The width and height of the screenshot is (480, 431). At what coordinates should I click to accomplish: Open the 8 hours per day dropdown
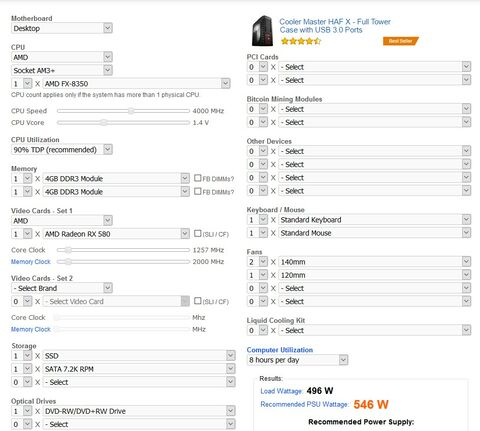coord(297,360)
